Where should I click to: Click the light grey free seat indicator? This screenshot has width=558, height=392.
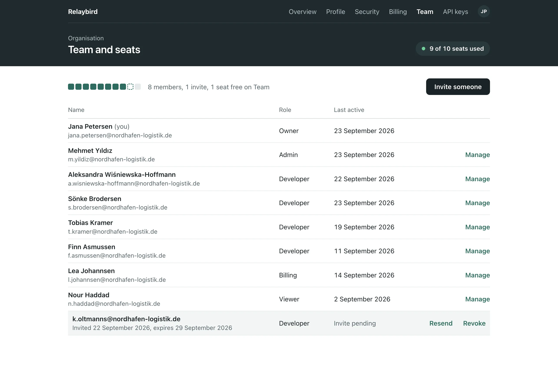click(x=138, y=87)
